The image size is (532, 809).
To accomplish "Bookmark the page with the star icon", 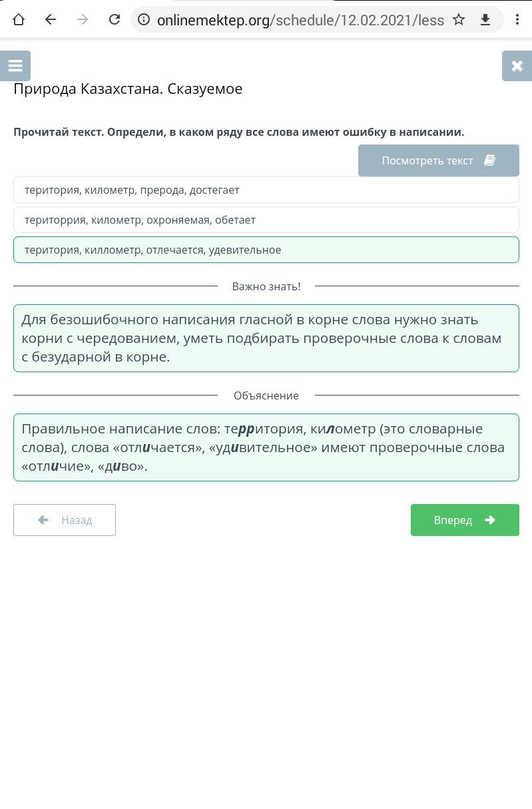I will pos(459,19).
